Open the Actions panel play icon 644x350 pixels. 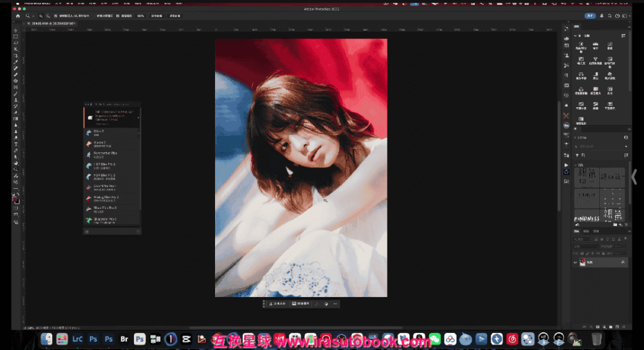pos(567,165)
